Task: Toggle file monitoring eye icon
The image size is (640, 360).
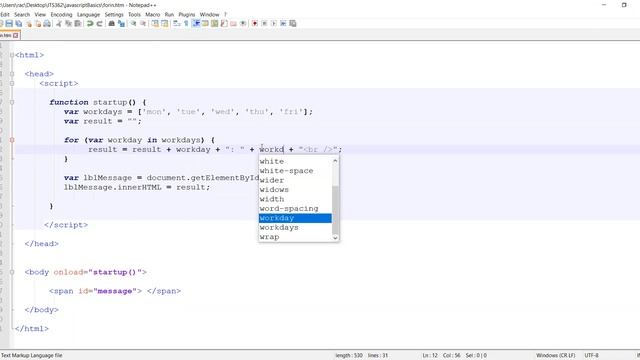Action: click(x=243, y=24)
